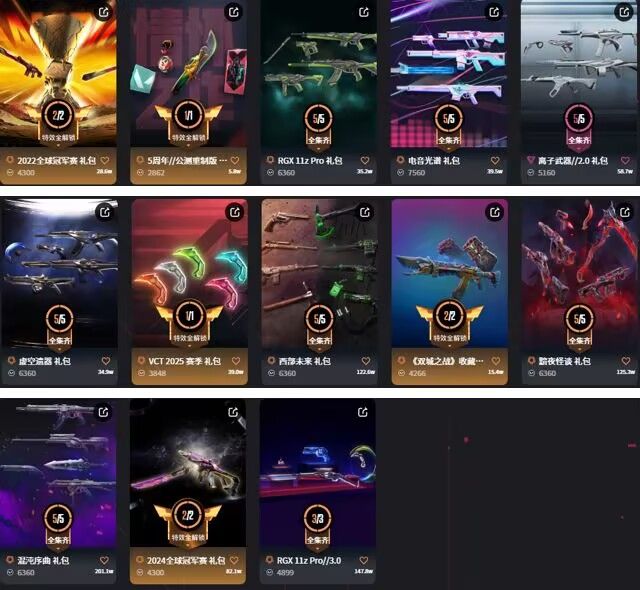Viewport: 640px width, 590px height.
Task: Click the 5/5 全集齐 badge on 离子武器//2.0
Action: click(x=579, y=125)
